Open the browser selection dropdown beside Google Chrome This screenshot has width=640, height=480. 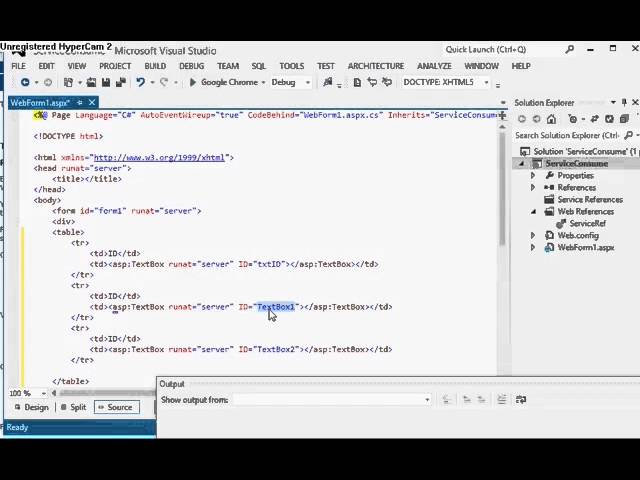click(263, 82)
